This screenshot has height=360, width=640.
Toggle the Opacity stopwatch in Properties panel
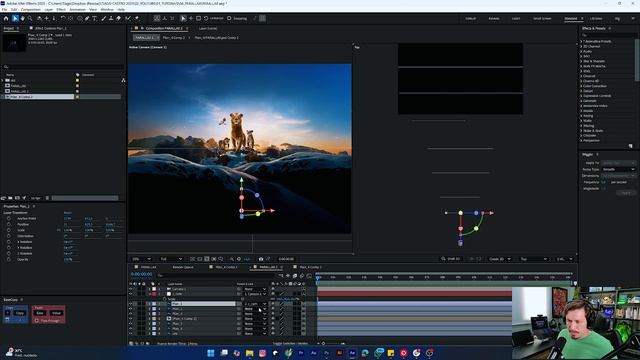9,259
